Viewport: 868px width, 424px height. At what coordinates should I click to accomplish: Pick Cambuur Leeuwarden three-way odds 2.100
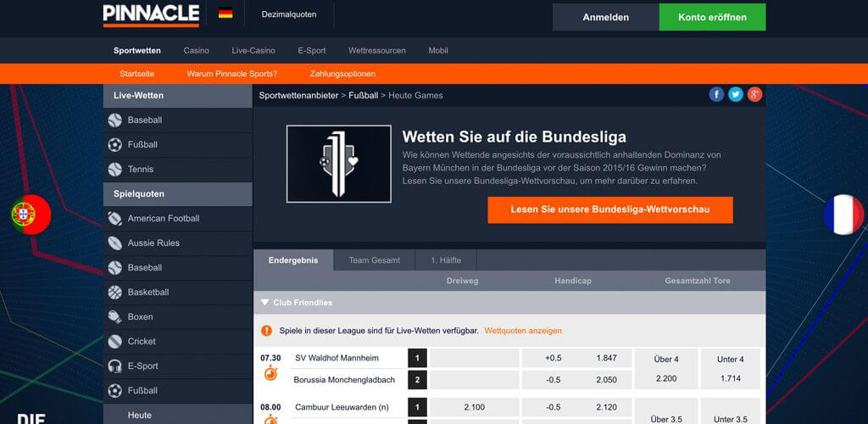coord(475,407)
